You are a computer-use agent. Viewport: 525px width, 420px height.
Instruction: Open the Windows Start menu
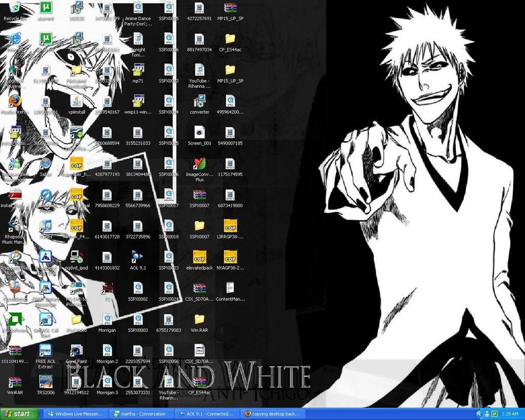(19, 414)
